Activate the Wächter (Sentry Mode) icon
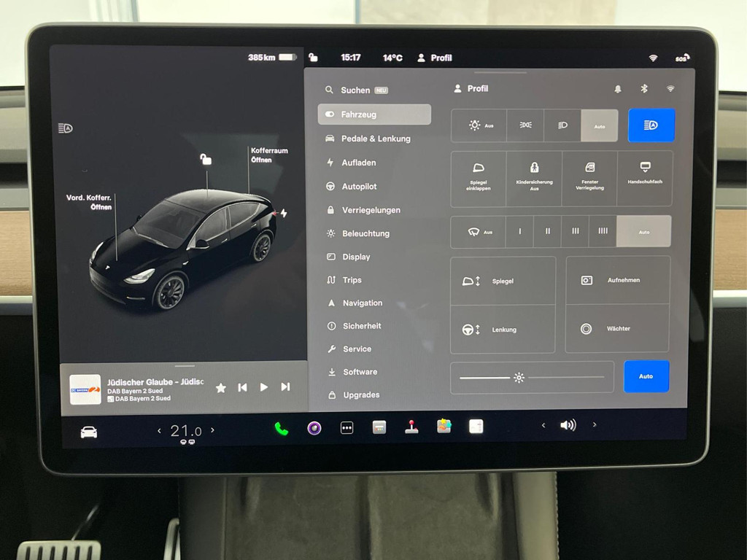This screenshot has height=560, width=747. 617,329
